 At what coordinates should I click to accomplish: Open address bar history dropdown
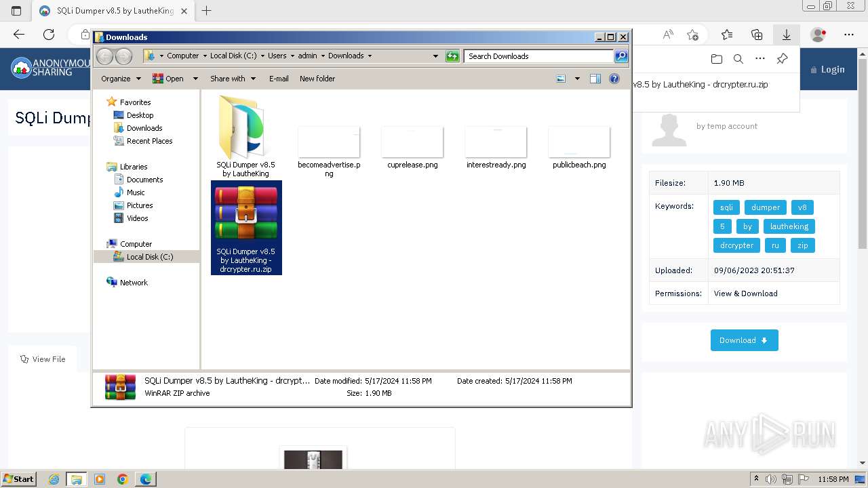[x=435, y=56]
